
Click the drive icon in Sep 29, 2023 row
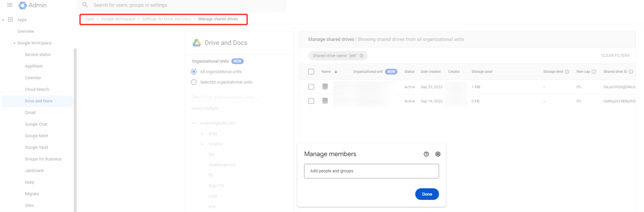(x=325, y=87)
